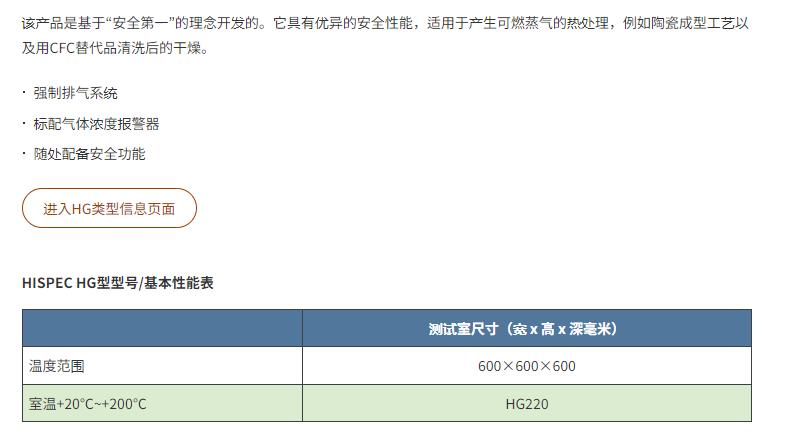This screenshot has width=791, height=442.
Task: Click the HISPEC HG型型号/基本性能表 heading
Action: point(118,283)
